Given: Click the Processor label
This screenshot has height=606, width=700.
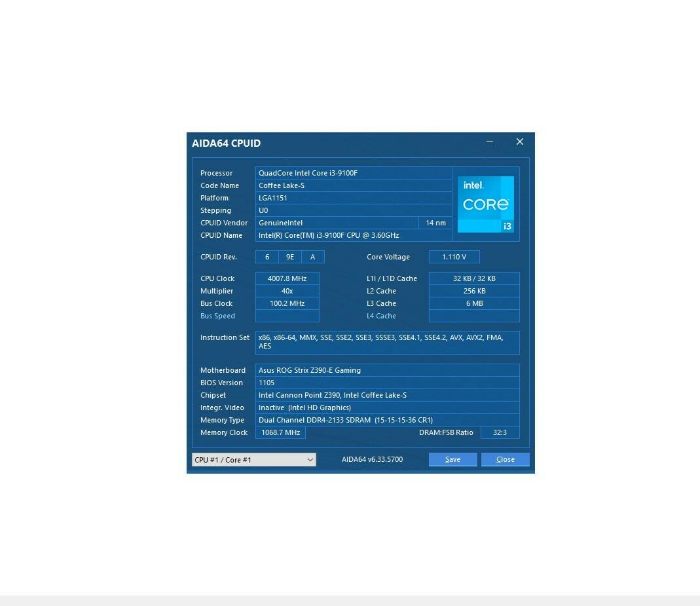Looking at the screenshot, I should [217, 173].
